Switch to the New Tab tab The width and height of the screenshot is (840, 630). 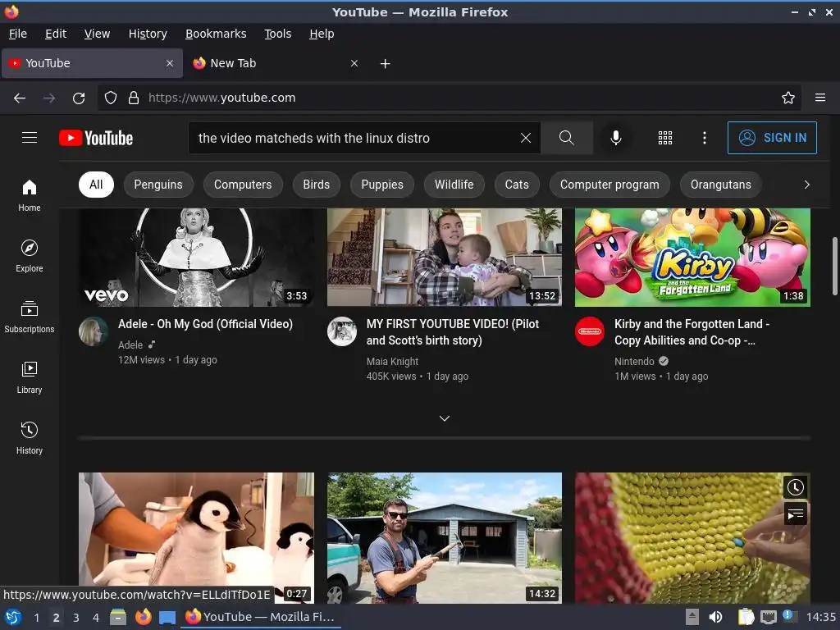click(x=274, y=63)
